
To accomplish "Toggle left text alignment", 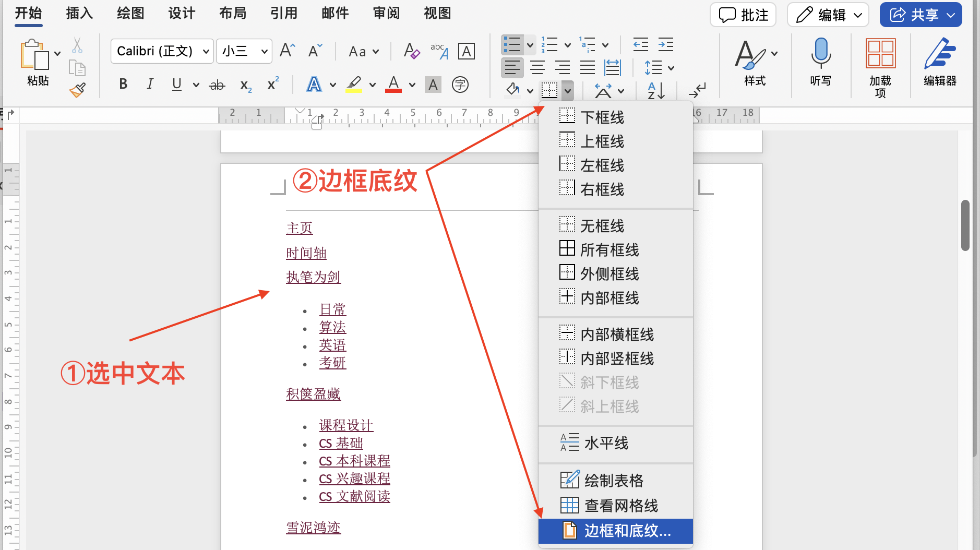I will pos(512,67).
